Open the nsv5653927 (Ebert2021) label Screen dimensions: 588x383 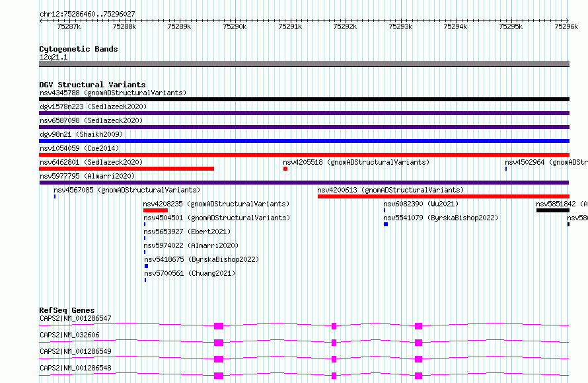pos(187,232)
